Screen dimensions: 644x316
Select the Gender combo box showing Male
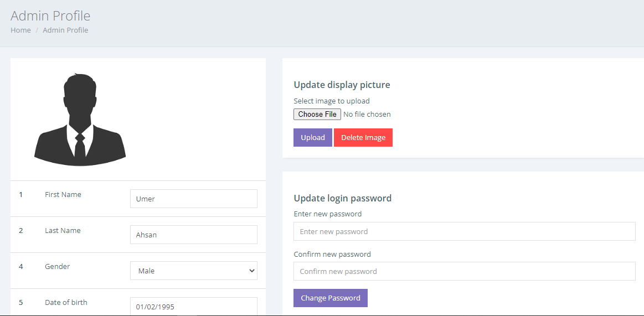click(x=194, y=271)
